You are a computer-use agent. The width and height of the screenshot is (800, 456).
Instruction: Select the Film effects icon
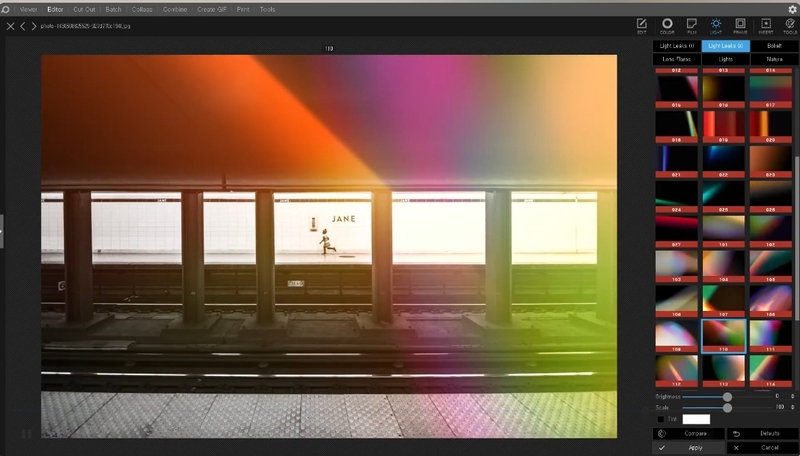tap(691, 24)
